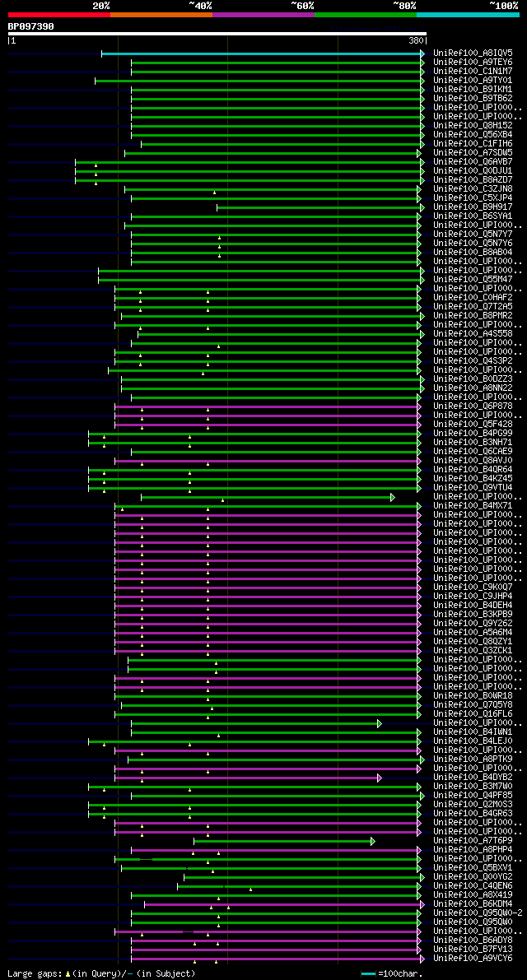Click the UniRef100_Q5N7Y6 label
527x980 pixels.
pyautogui.click(x=473, y=244)
